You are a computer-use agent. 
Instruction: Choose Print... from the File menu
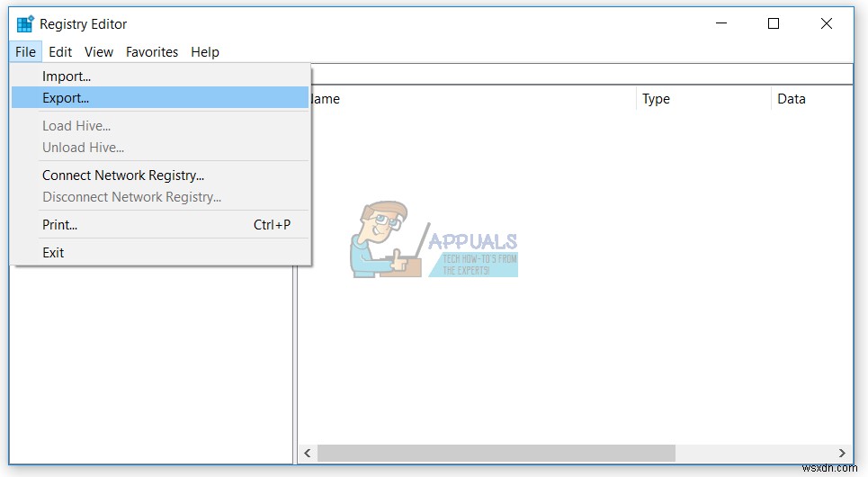pos(160,224)
